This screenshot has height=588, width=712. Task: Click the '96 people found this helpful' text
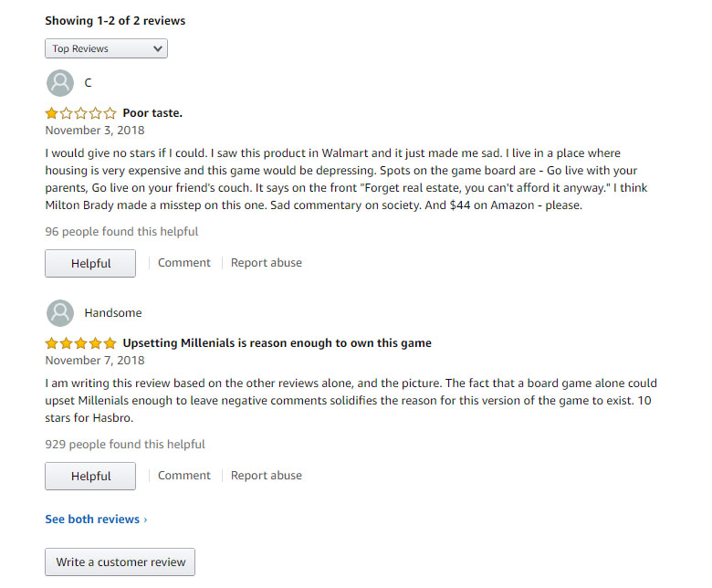pos(121,232)
